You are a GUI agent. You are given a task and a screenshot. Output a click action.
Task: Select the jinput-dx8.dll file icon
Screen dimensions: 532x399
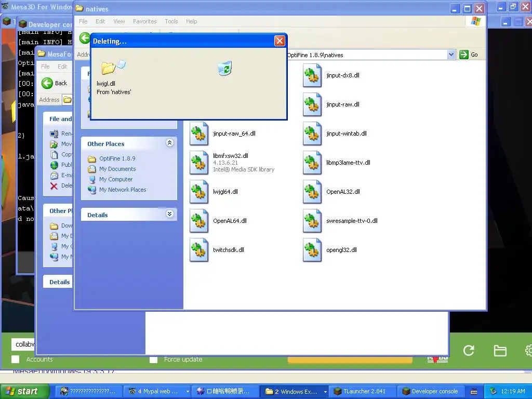point(312,76)
